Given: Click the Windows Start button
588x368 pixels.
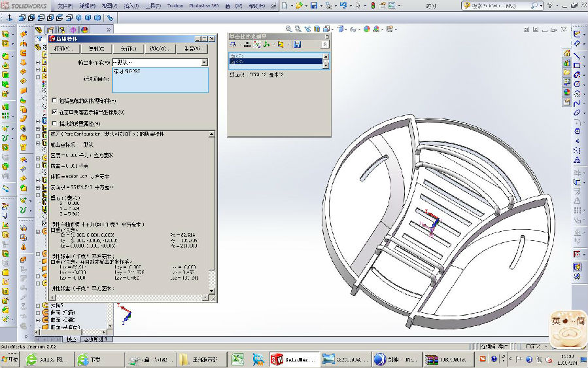Looking at the screenshot, I should tap(10, 359).
